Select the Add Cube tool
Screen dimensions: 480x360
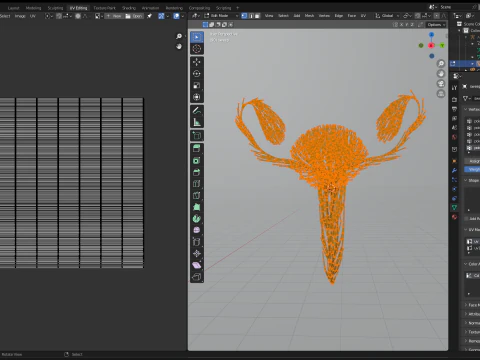coord(197,135)
